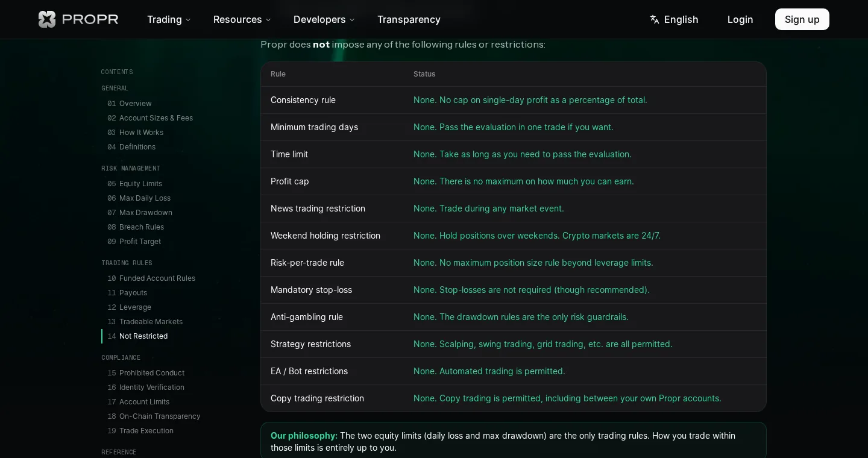The width and height of the screenshot is (868, 458).
Task: Open the Definitions section link
Action: [x=131, y=147]
